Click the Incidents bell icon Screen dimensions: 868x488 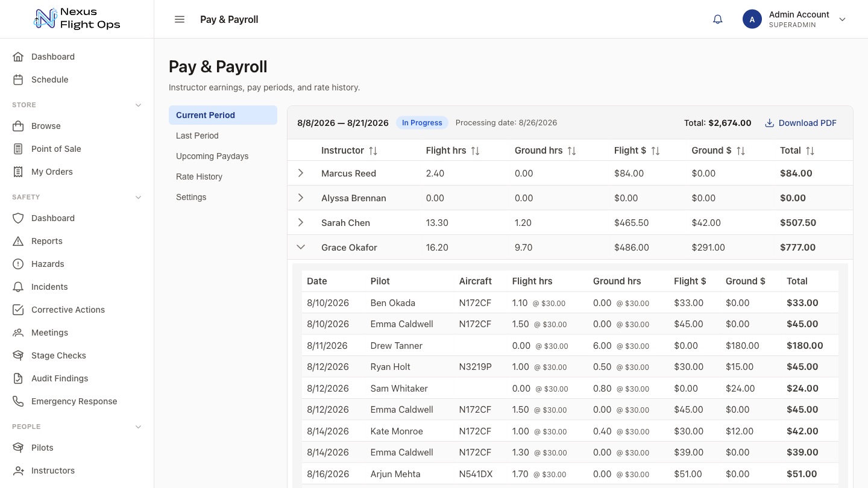[x=19, y=287]
